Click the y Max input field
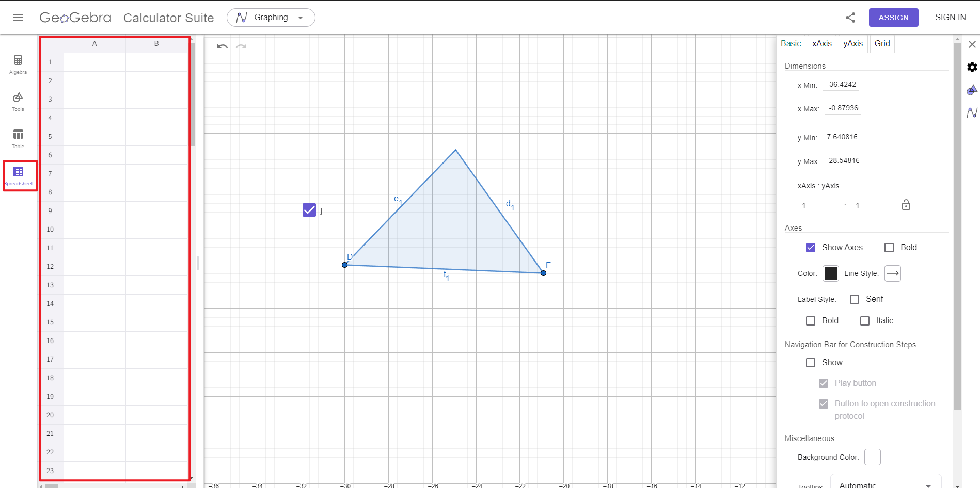 (x=843, y=161)
